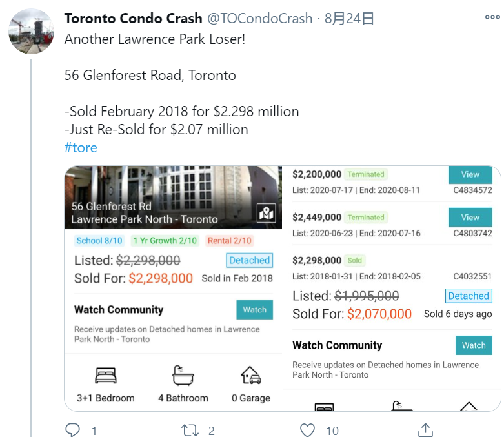Click the garage car icon
The height and width of the screenshot is (437, 504).
click(250, 375)
